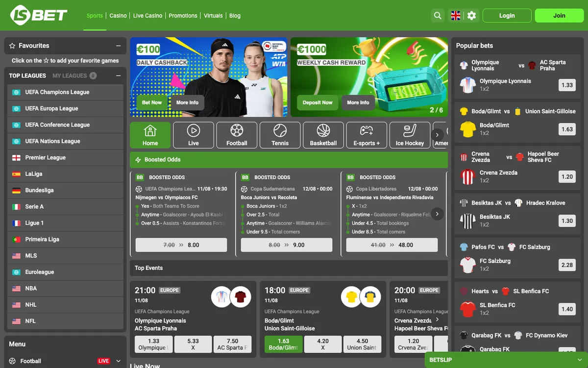588x368 pixels.
Task: Open the Live Casino tab
Action: tap(147, 16)
